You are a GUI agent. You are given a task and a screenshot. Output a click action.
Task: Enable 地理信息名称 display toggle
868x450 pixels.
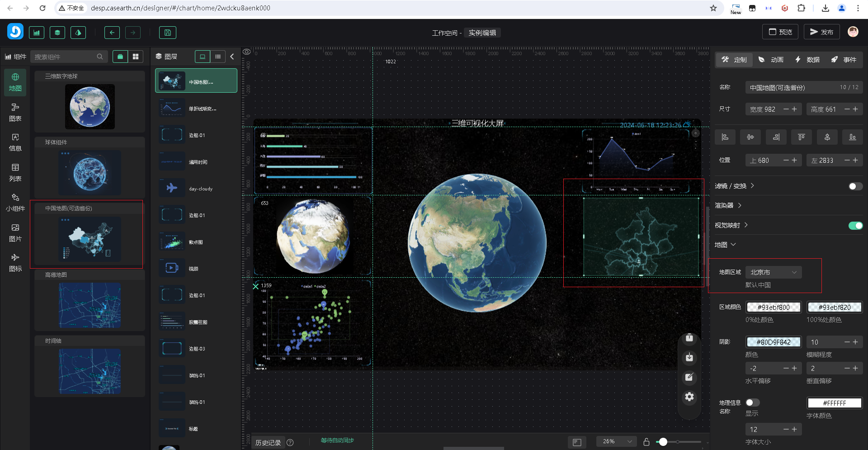click(752, 403)
